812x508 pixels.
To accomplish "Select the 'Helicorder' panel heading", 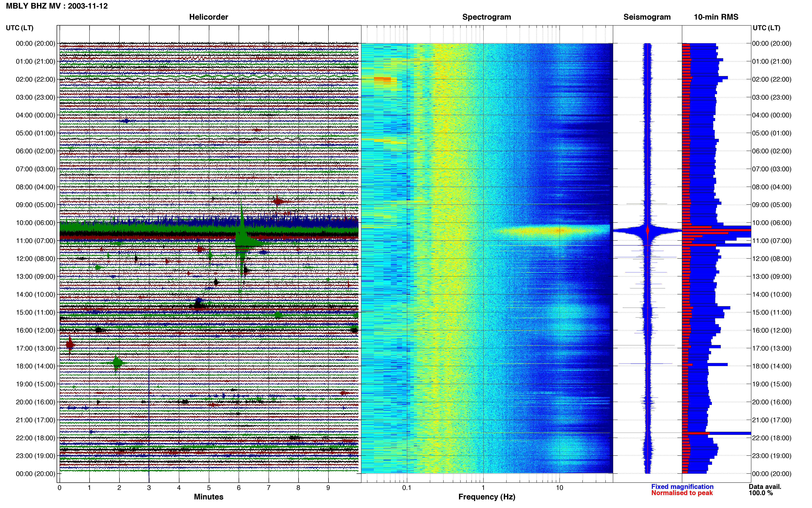I will 209,17.
